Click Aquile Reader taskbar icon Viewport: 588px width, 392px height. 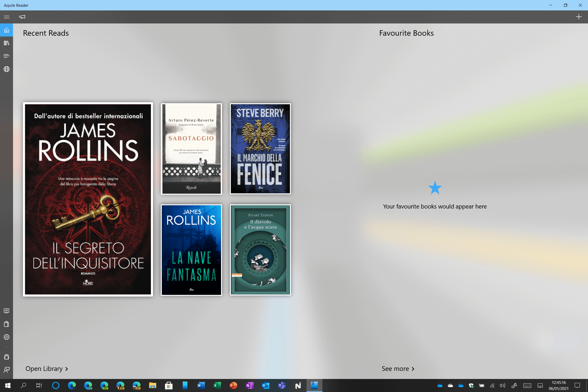314,385
